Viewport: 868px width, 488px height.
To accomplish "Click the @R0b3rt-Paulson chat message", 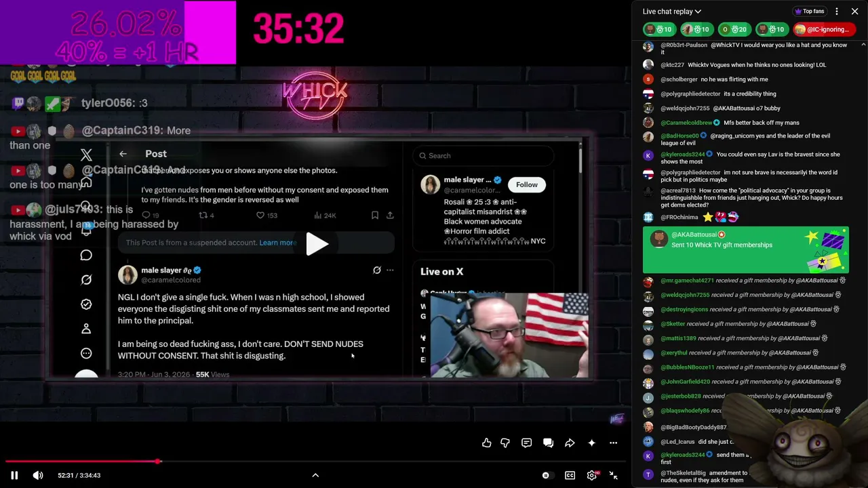I will [746, 48].
